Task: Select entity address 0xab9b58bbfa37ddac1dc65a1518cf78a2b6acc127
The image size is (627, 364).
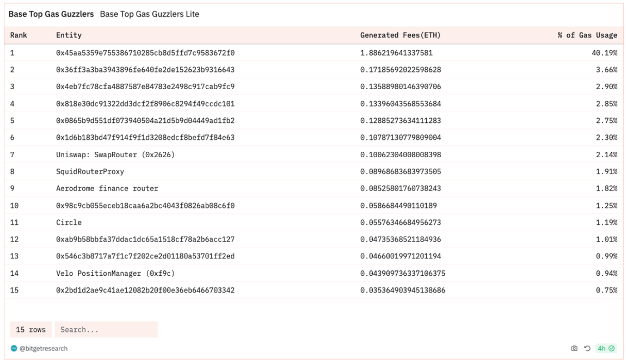Action: pos(145,239)
